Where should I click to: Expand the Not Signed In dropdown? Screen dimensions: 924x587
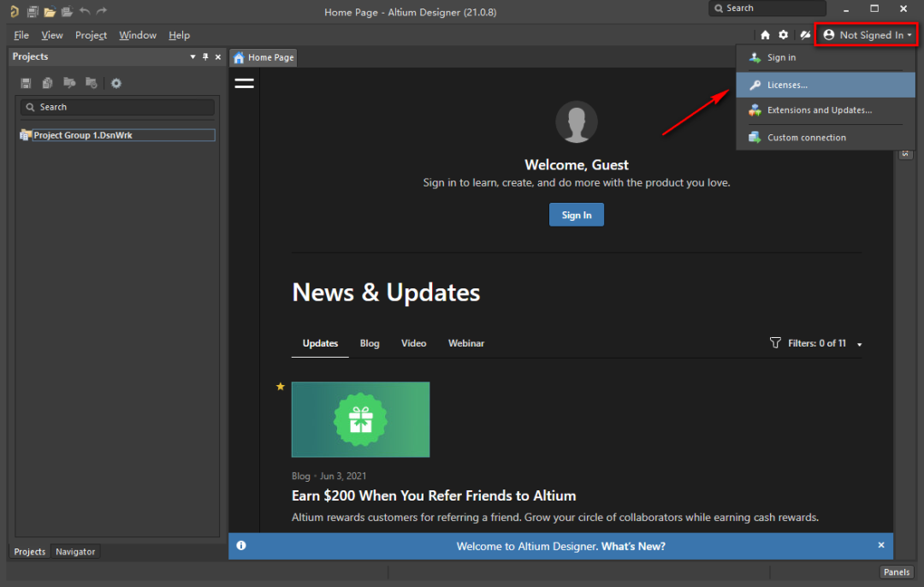[868, 35]
